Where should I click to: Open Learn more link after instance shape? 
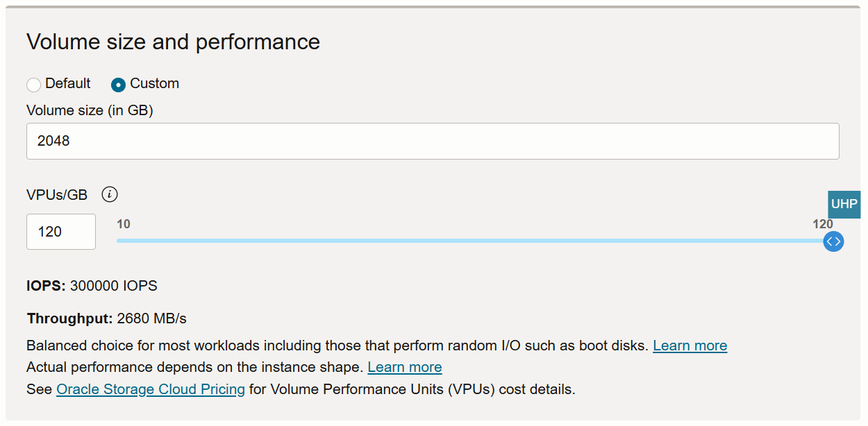point(404,367)
